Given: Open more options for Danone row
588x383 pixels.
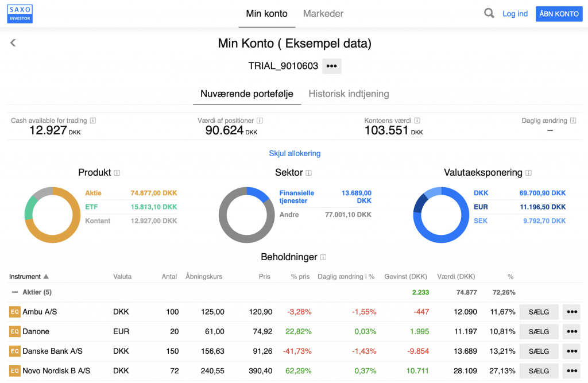Looking at the screenshot, I should tap(572, 332).
